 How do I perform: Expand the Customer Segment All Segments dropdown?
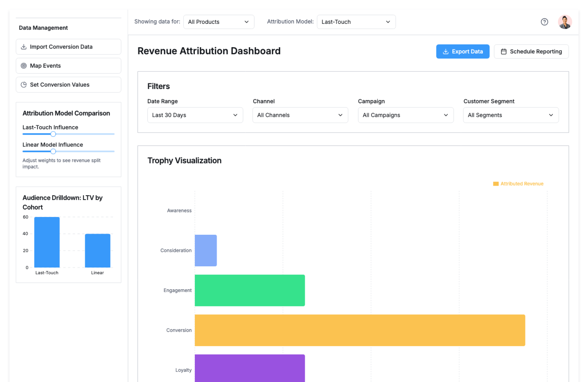tap(511, 115)
